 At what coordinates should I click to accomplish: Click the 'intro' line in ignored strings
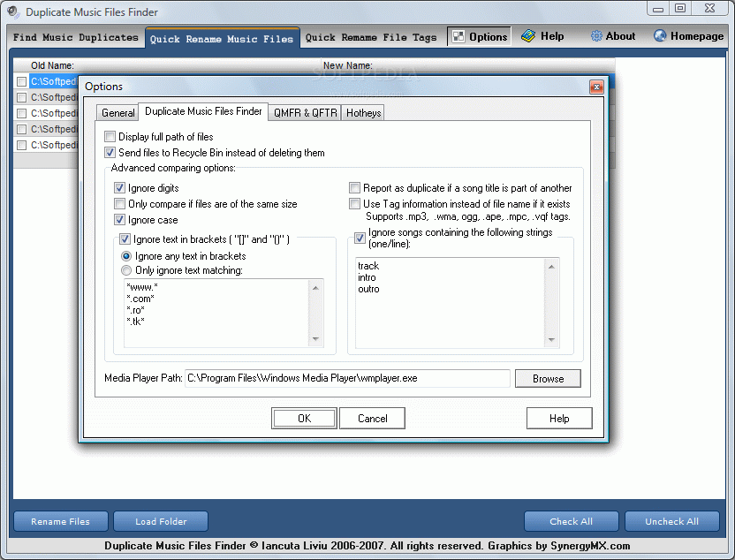[367, 277]
